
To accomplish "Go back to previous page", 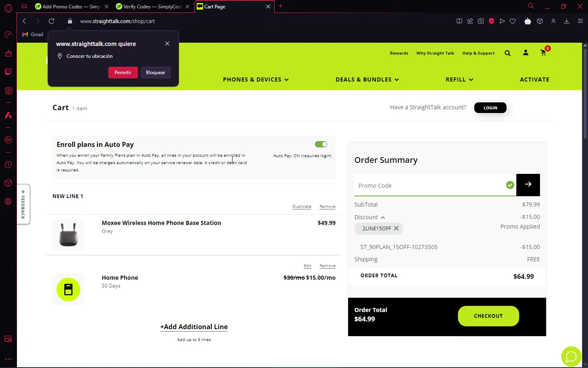I will pos(24,21).
